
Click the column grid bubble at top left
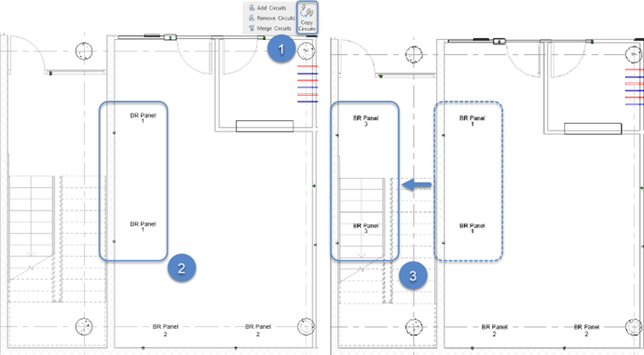click(x=84, y=51)
